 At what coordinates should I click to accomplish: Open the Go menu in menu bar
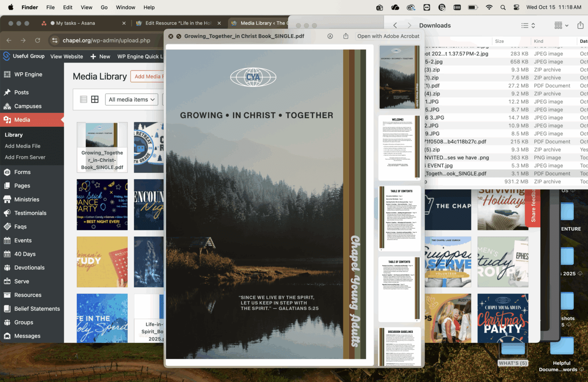point(104,7)
